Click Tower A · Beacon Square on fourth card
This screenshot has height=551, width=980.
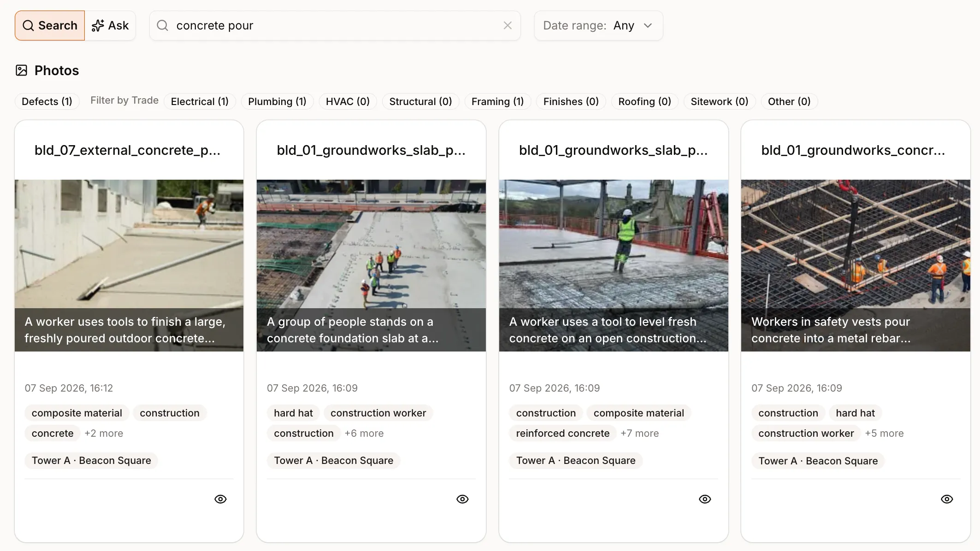pos(818,461)
